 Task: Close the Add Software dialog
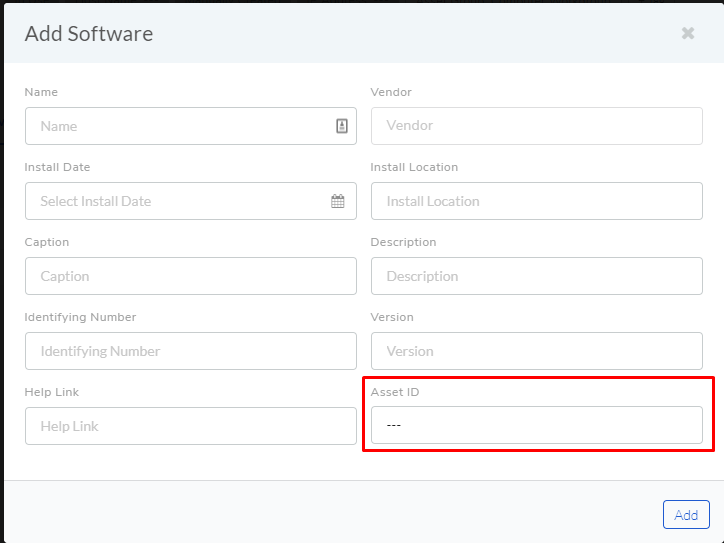pyautogui.click(x=688, y=33)
